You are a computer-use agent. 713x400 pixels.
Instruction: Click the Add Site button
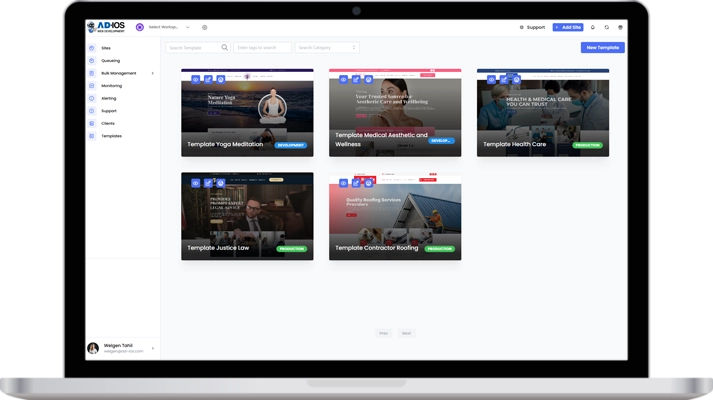pos(568,27)
